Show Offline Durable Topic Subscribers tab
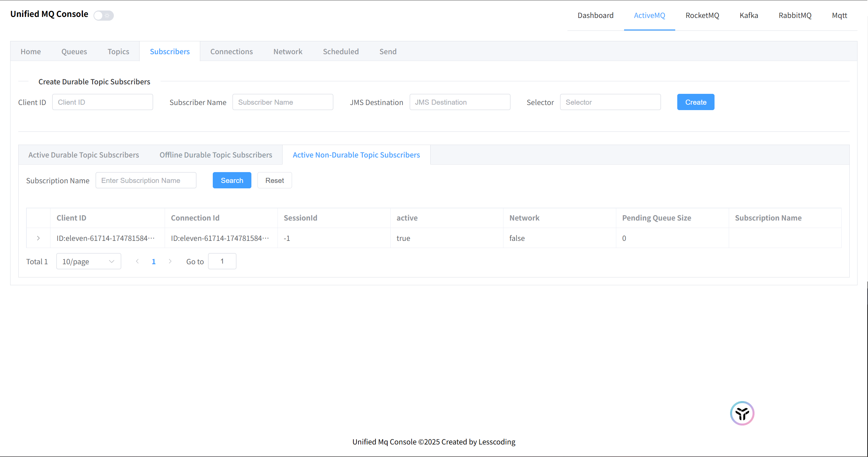This screenshot has height=457, width=868. click(x=216, y=155)
